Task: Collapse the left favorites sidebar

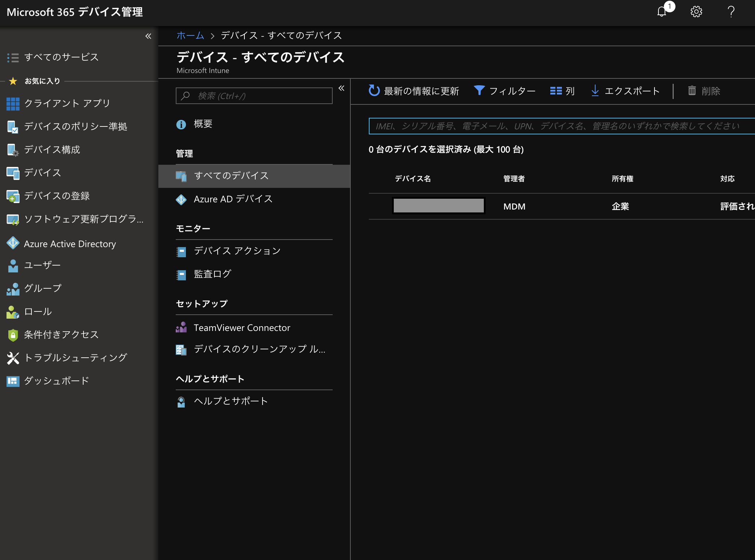Action: 148,36
